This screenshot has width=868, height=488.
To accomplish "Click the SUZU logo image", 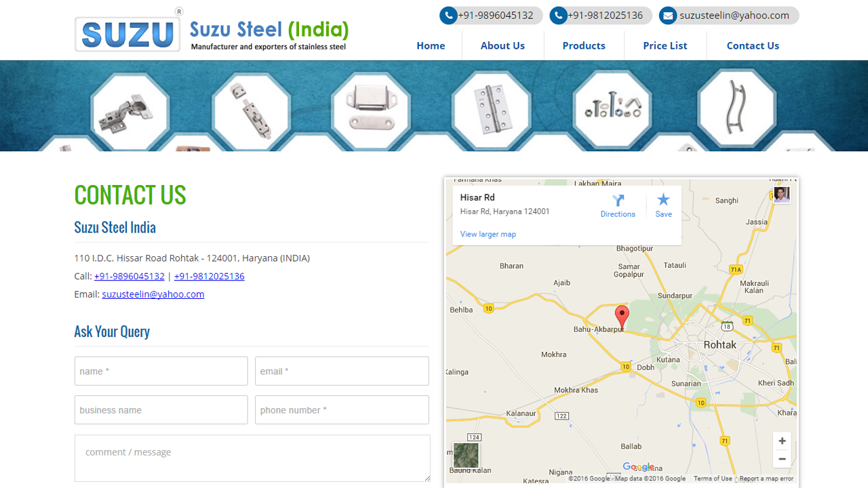I will tap(127, 33).
